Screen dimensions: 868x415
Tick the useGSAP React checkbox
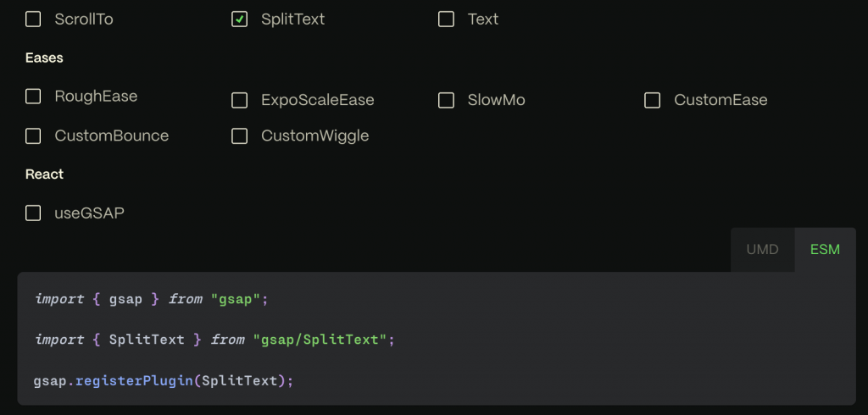click(x=33, y=213)
